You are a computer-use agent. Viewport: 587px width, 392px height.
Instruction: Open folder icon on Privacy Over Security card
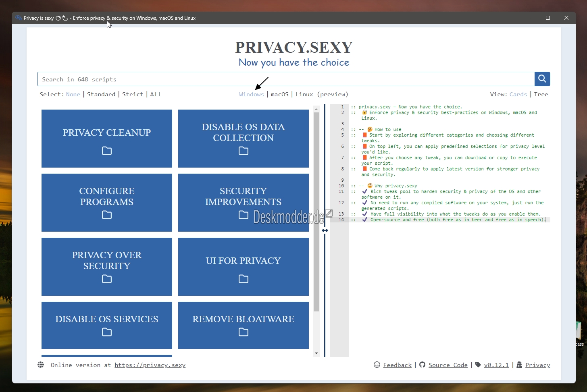click(x=107, y=279)
